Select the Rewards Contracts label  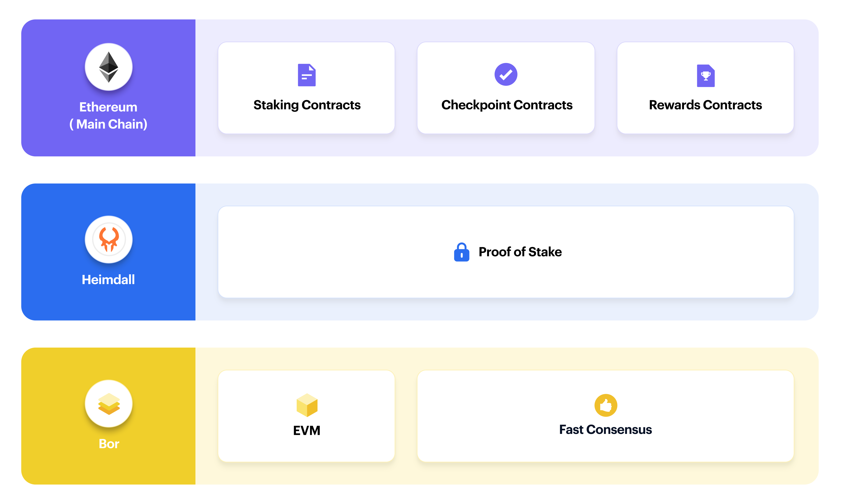(705, 105)
